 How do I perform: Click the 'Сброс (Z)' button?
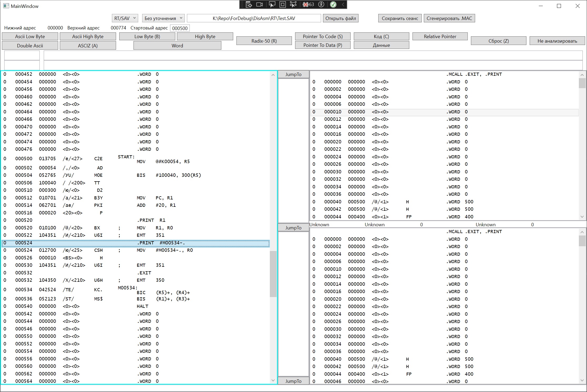pos(498,41)
